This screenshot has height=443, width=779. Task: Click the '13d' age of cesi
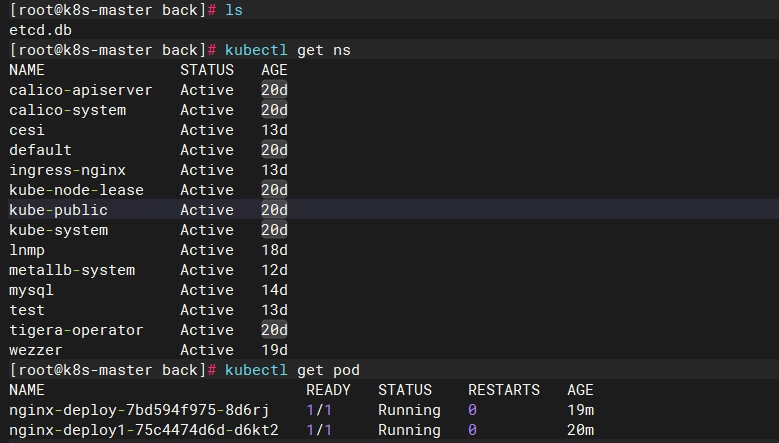tap(274, 130)
